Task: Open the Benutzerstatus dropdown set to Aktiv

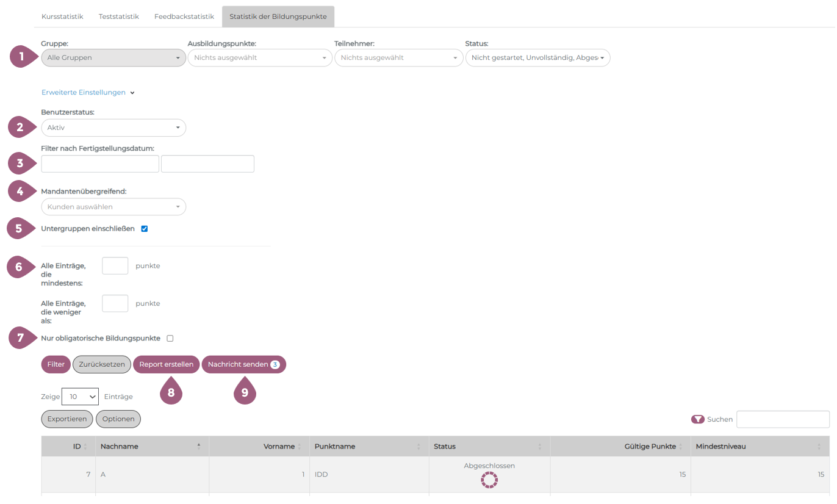Action: tap(113, 128)
